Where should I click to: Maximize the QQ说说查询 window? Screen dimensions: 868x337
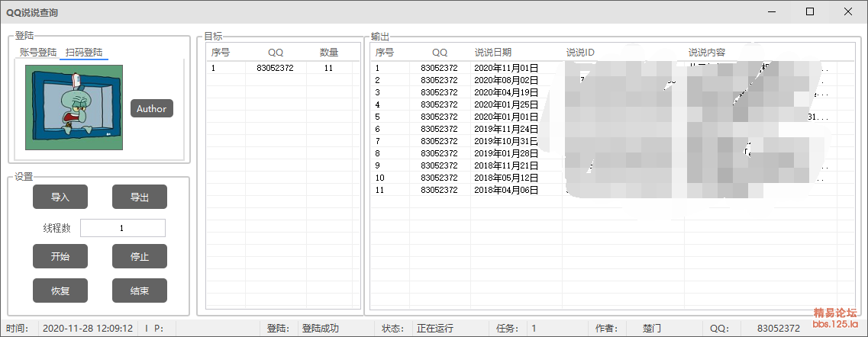click(x=811, y=11)
